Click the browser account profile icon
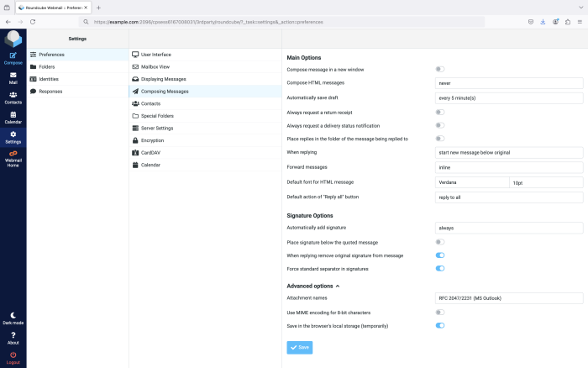Image resolution: width=588 pixels, height=368 pixels. [x=555, y=22]
